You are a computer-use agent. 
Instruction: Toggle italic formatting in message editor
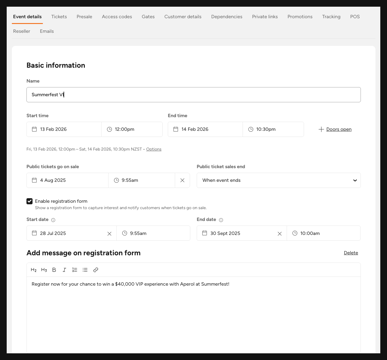[64, 270]
